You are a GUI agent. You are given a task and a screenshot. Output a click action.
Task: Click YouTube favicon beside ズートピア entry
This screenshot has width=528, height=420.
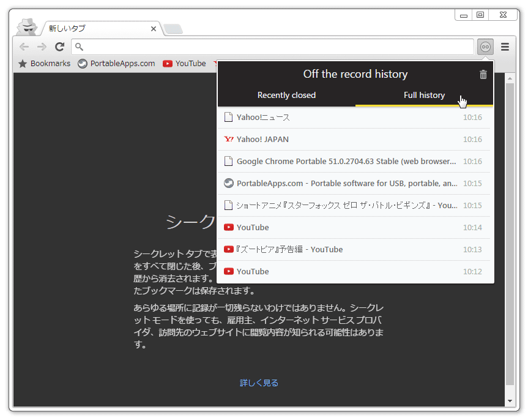pyautogui.click(x=229, y=249)
